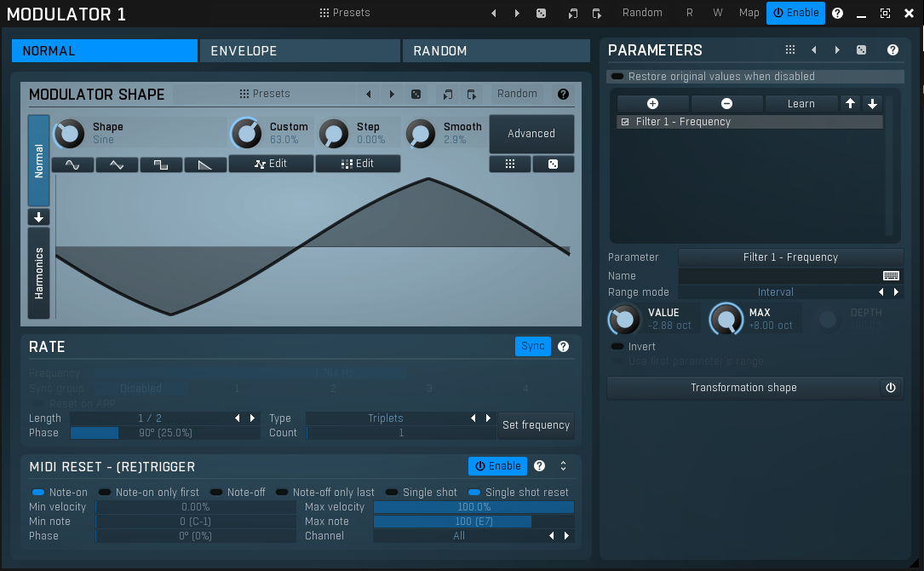Toggle Restore original values when disabled
The height and width of the screenshot is (571, 924).
(x=617, y=77)
